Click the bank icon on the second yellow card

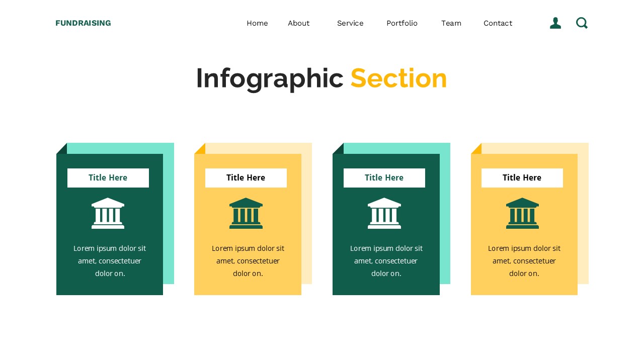coord(246,213)
